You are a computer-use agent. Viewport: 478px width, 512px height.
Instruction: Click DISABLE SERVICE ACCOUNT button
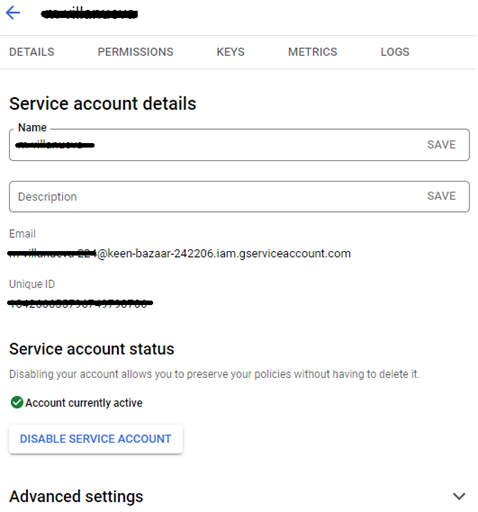pyautogui.click(x=96, y=439)
